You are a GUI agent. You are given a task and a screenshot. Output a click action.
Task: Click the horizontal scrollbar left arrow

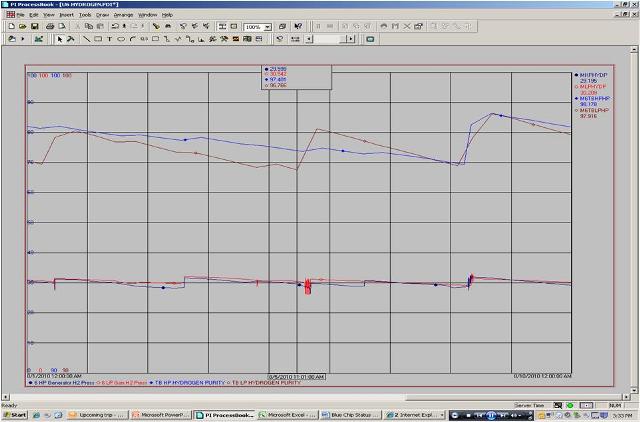pos(5,397)
